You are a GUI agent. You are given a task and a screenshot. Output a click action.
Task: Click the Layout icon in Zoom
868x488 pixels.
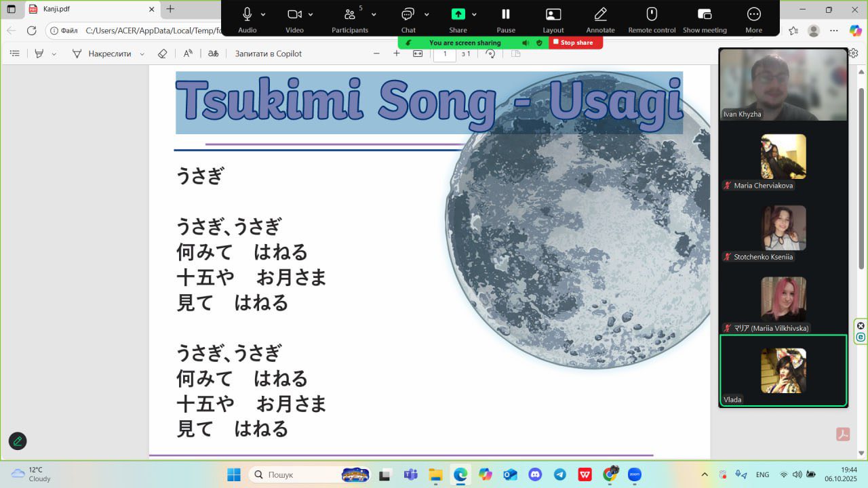553,15
